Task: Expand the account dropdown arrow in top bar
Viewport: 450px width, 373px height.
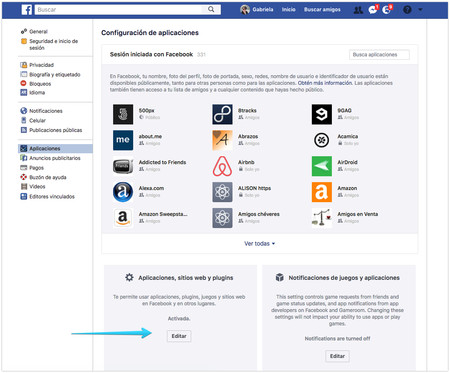Action: [420, 10]
